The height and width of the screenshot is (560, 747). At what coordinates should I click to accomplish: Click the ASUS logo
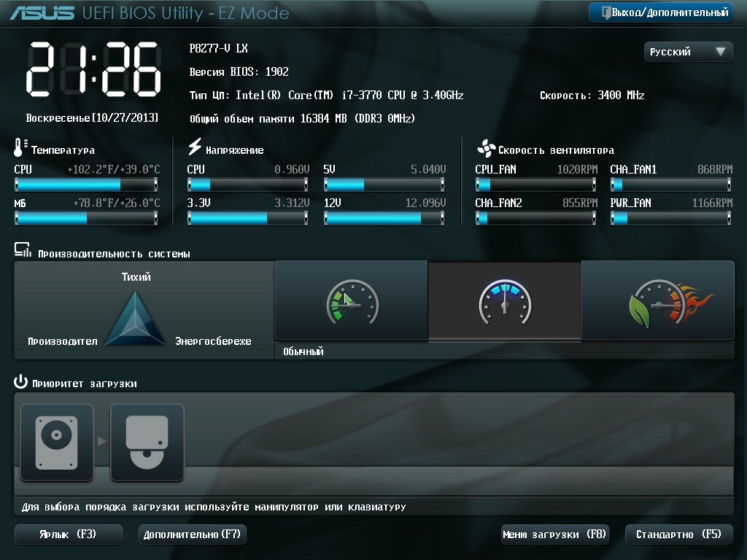pos(42,12)
